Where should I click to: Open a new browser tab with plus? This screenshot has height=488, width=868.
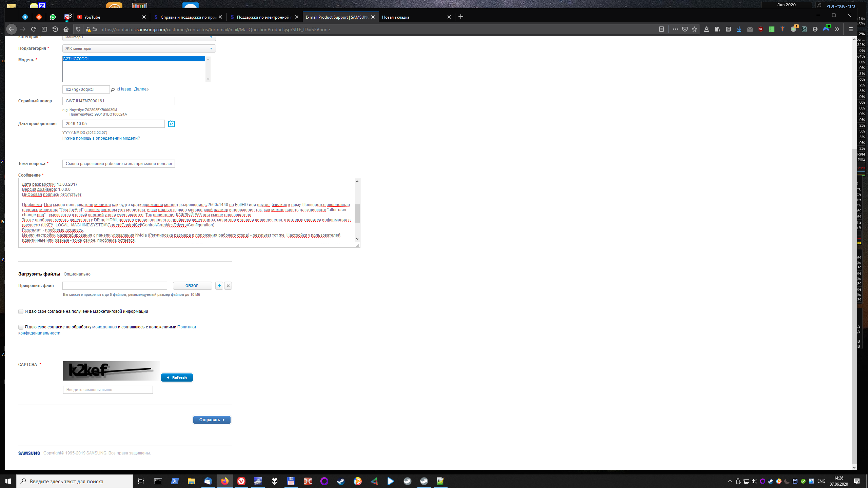(x=461, y=17)
